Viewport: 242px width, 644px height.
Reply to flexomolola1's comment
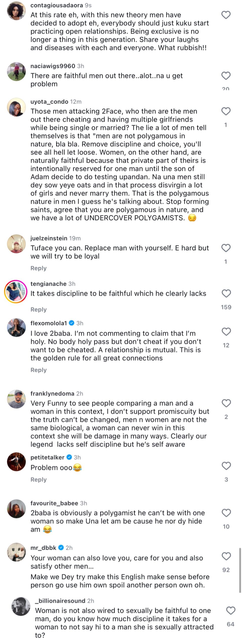pos(39,370)
